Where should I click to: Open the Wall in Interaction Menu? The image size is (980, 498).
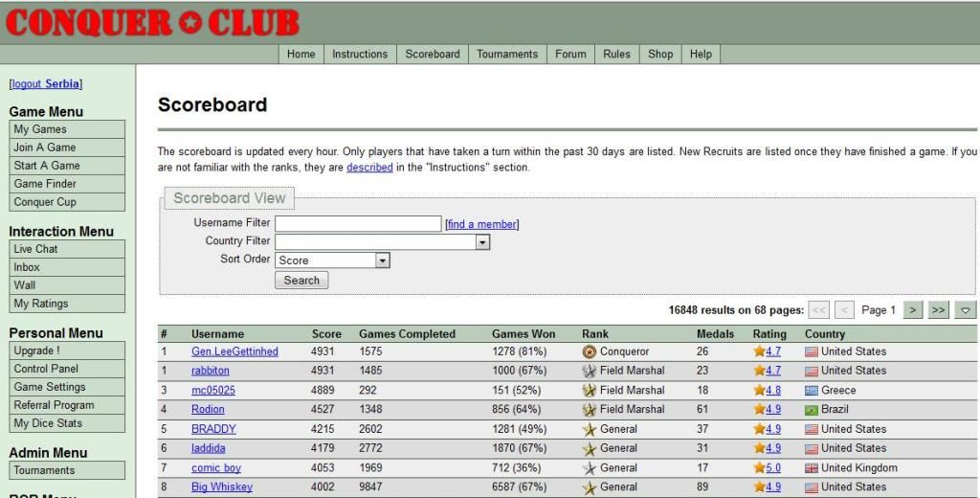point(67,285)
